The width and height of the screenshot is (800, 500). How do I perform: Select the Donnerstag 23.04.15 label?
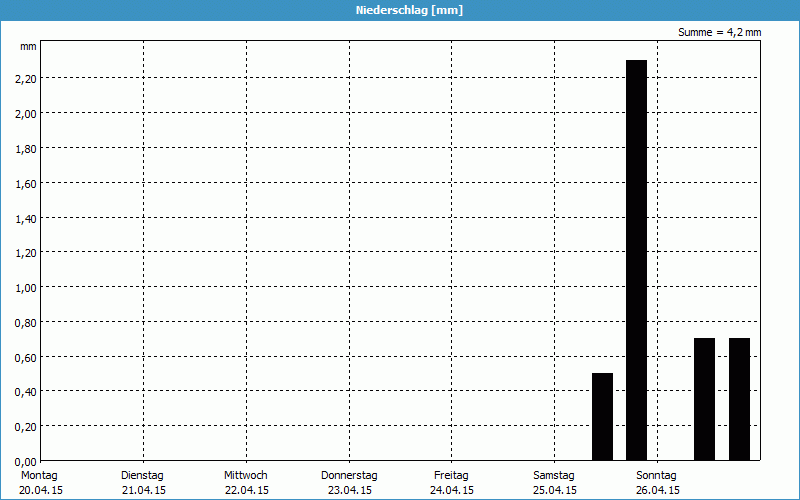[349, 482]
